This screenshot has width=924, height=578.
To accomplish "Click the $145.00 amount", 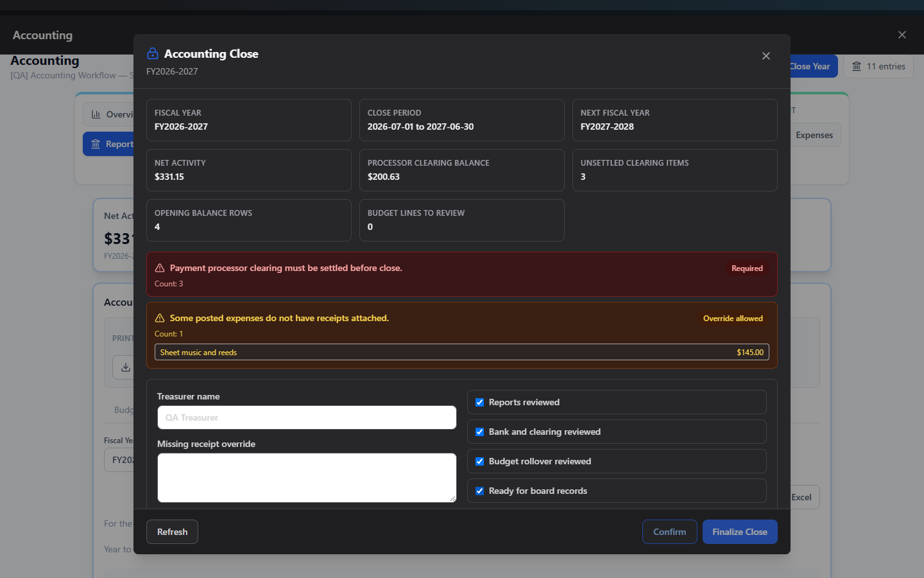I will [750, 353].
